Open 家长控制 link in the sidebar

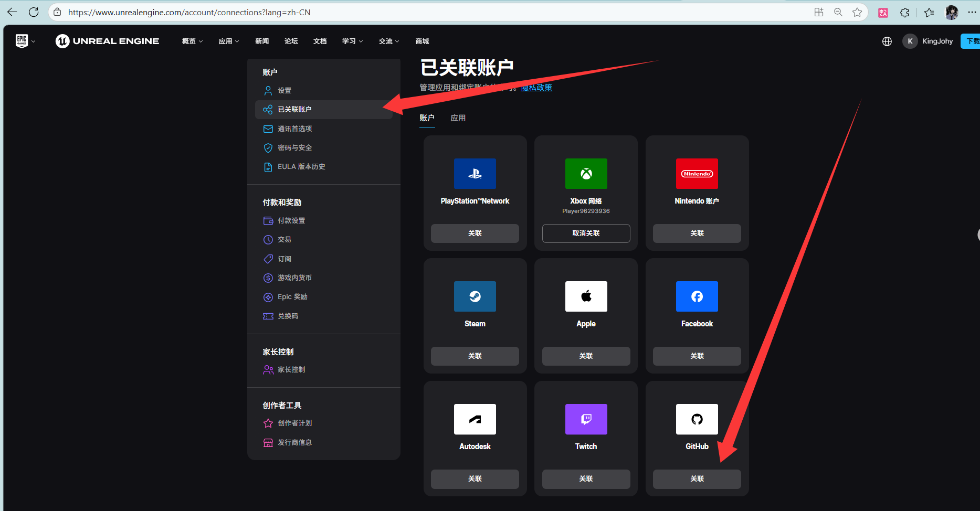pos(324,370)
